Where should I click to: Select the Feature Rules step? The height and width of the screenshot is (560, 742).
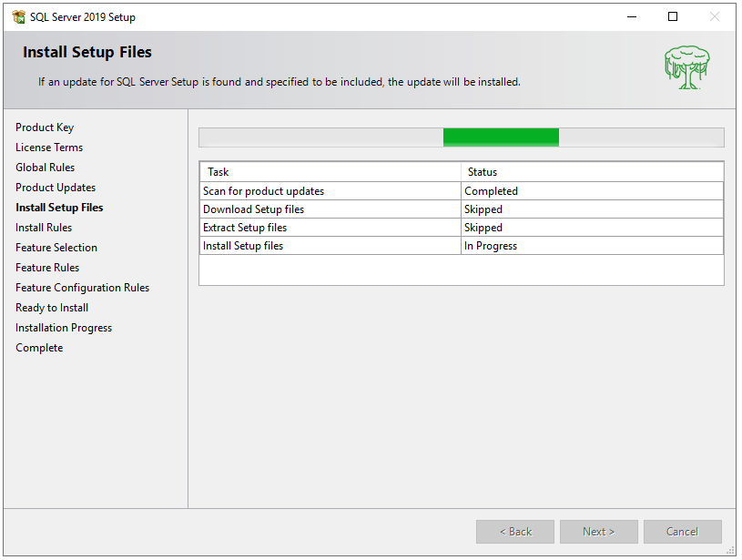47,268
